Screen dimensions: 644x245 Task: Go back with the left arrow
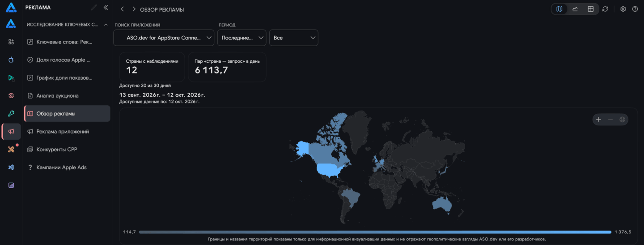pos(122,9)
